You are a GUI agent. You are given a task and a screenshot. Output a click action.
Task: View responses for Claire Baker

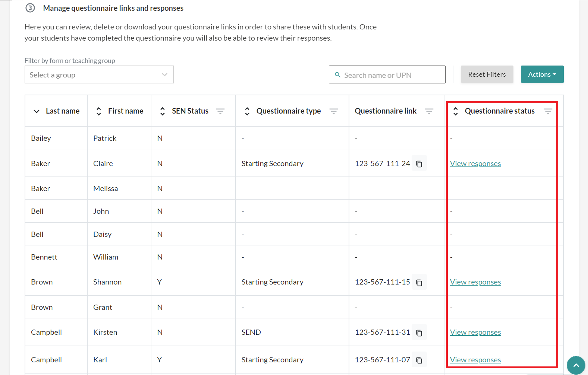coord(475,164)
